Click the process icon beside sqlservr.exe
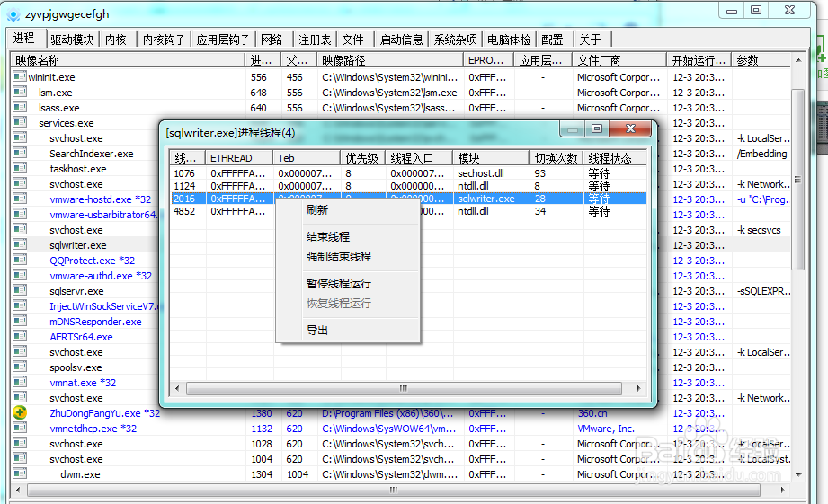Image resolution: width=828 pixels, height=504 pixels. tap(20, 291)
